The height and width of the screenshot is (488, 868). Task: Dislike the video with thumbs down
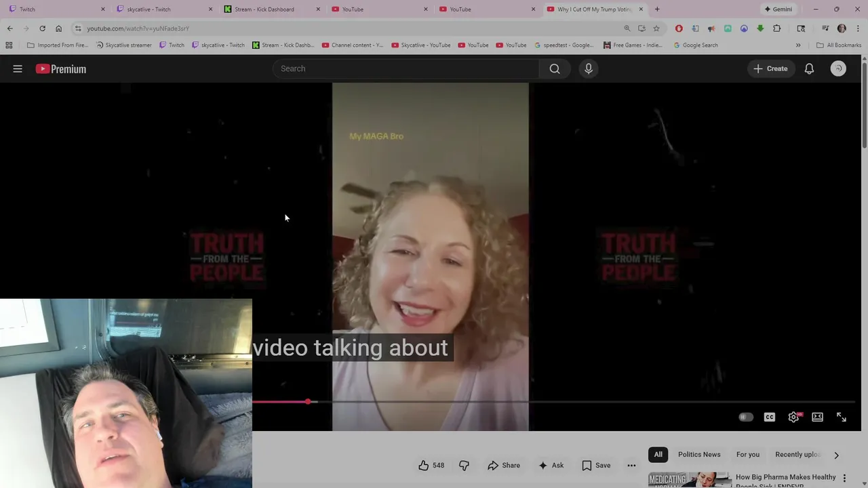pyautogui.click(x=464, y=465)
